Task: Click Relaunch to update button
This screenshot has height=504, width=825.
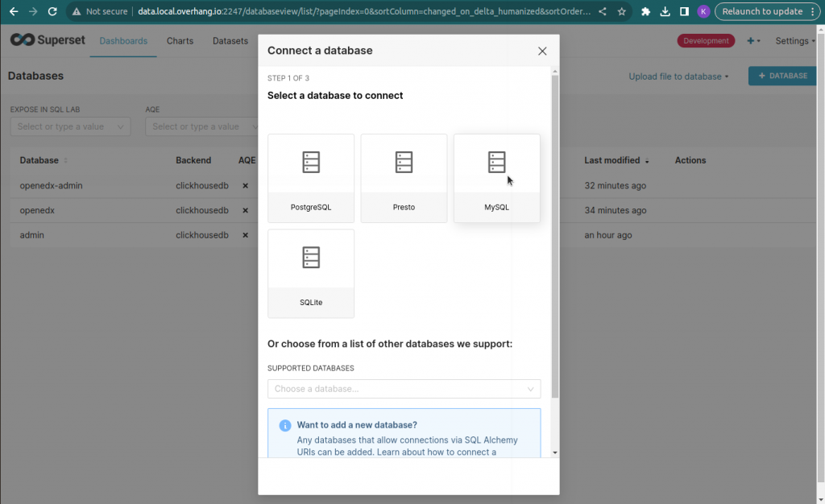Action: [768, 11]
